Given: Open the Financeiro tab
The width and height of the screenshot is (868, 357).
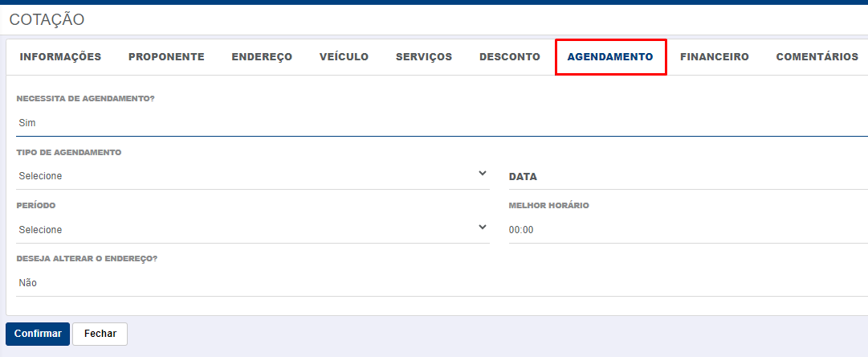Looking at the screenshot, I should pyautogui.click(x=715, y=56).
